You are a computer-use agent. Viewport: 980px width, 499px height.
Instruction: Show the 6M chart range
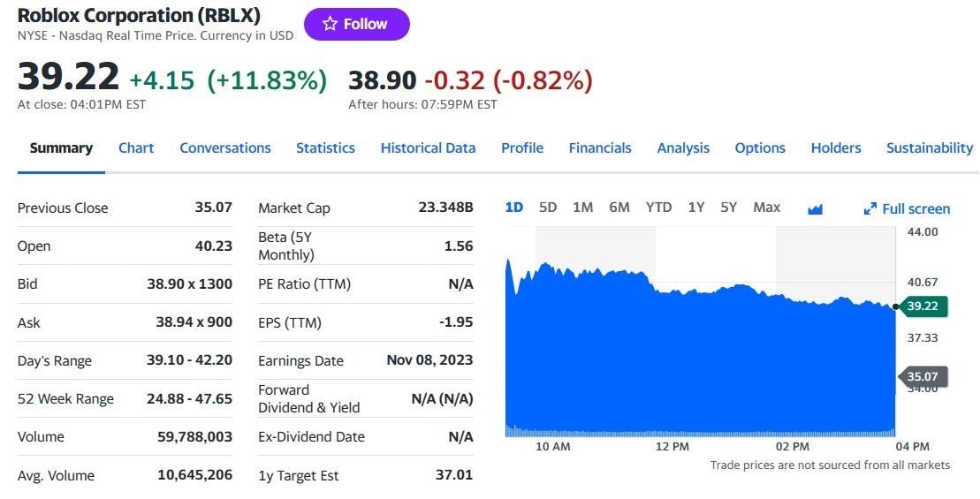pos(619,208)
